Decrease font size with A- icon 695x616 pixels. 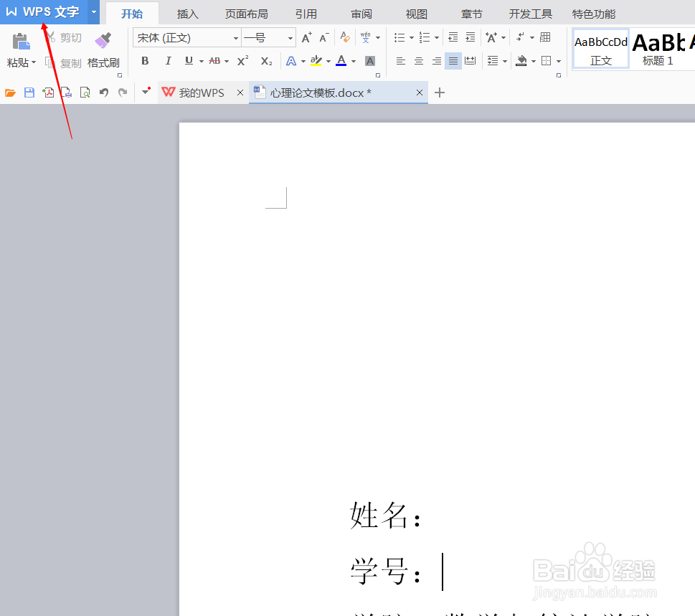pyautogui.click(x=324, y=38)
